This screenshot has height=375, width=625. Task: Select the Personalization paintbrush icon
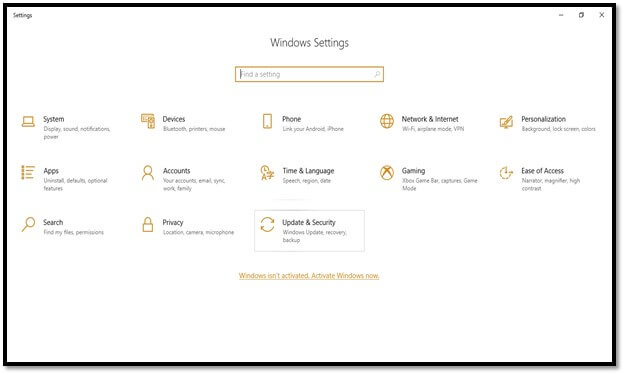[x=506, y=122]
